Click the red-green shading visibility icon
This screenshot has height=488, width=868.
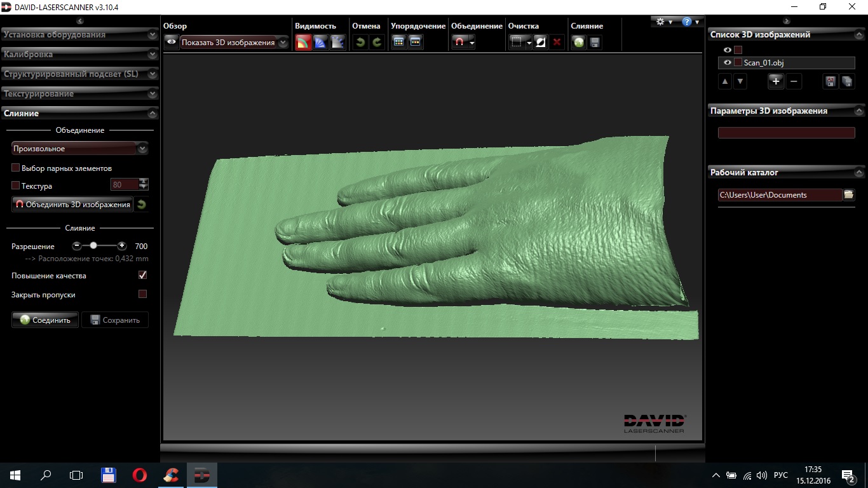tap(304, 43)
